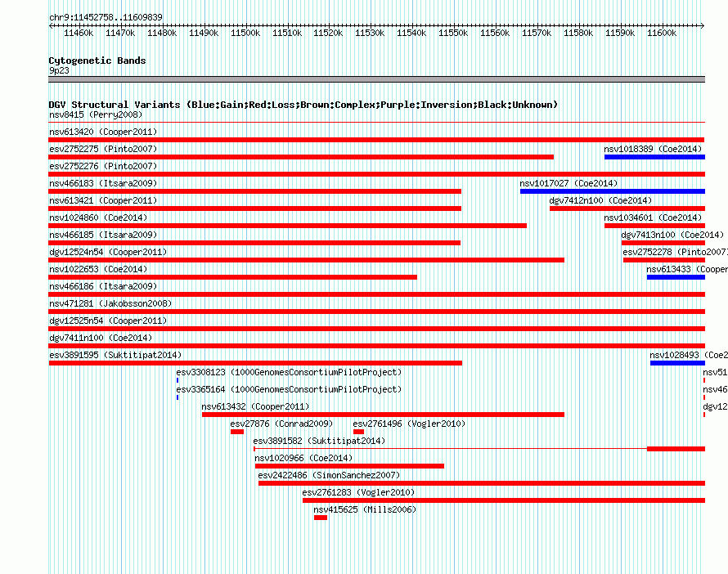
Task: Click the nsv613432 (Cooper2011) label
Action: click(x=255, y=406)
